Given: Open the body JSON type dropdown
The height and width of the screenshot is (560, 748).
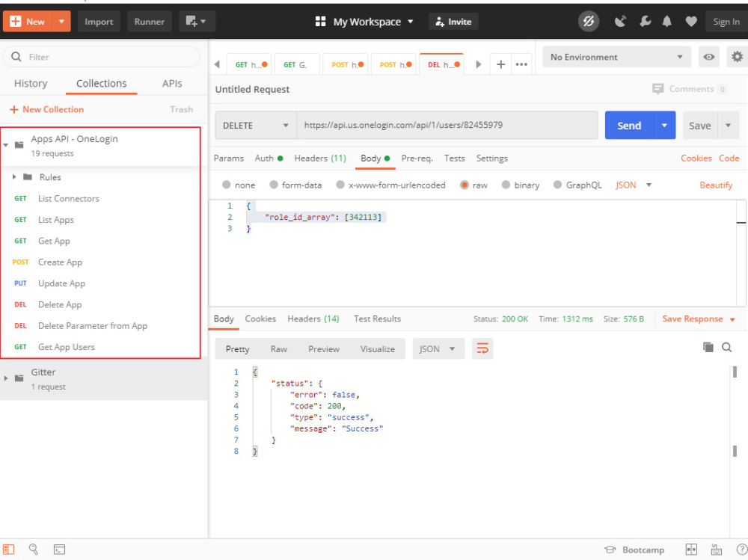Looking at the screenshot, I should click(634, 185).
